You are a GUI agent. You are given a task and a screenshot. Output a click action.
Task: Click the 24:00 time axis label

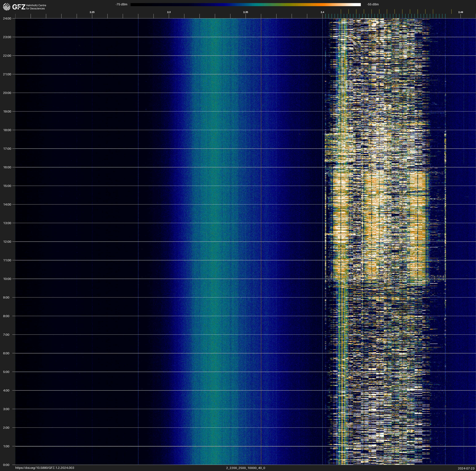coord(7,18)
